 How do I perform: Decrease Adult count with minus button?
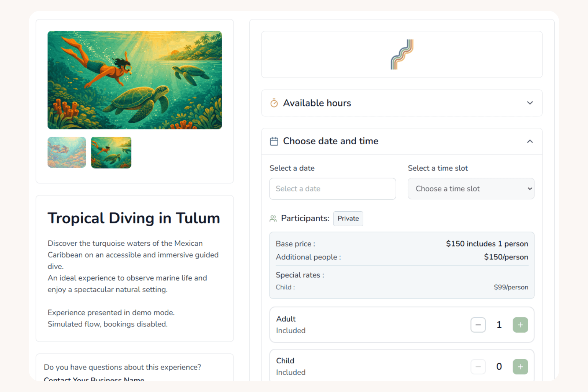click(478, 325)
